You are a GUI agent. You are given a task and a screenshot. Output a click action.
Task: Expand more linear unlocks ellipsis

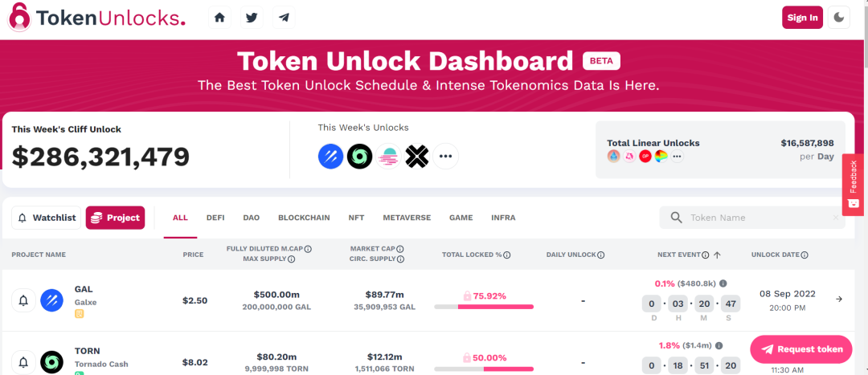[x=677, y=157]
